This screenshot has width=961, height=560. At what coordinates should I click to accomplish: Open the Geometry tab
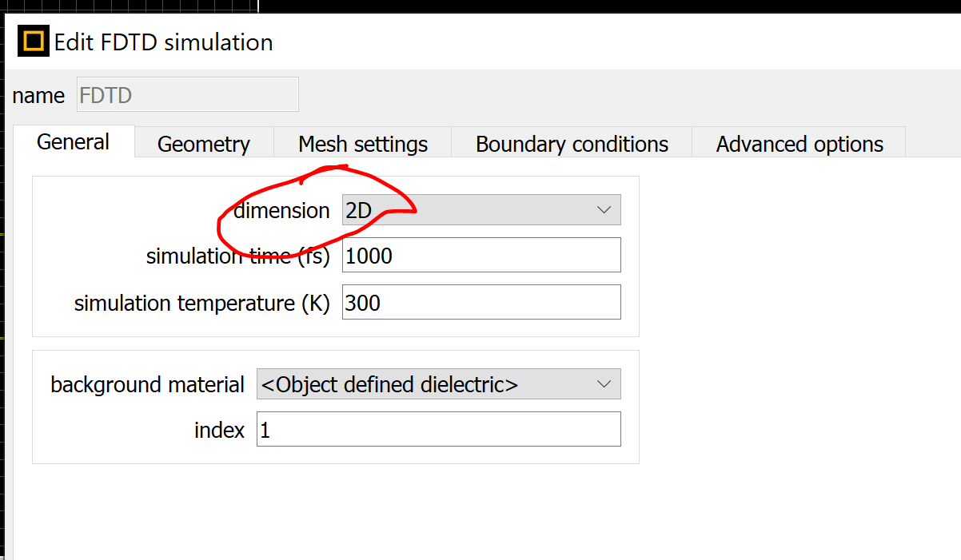pos(204,144)
